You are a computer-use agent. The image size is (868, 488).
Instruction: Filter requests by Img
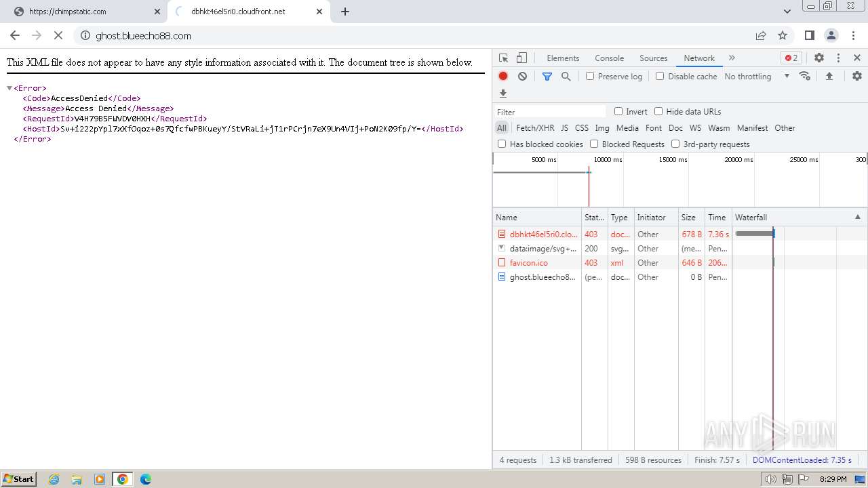coord(602,127)
